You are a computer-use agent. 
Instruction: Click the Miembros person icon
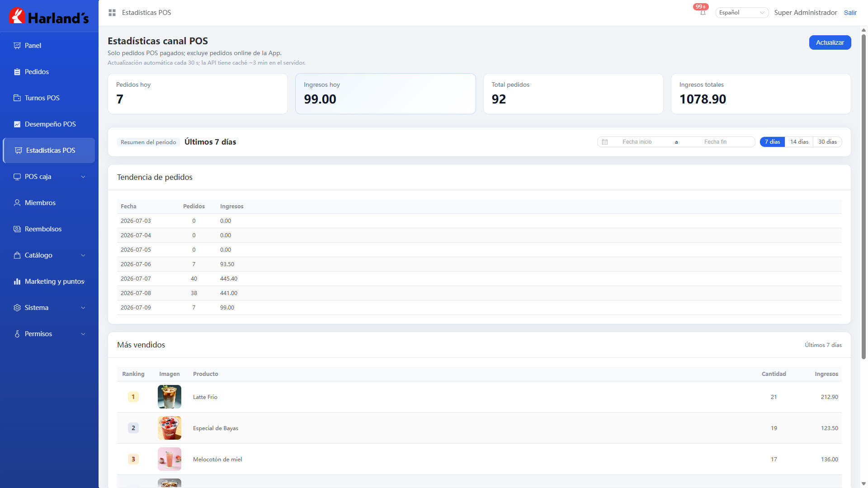coord(17,203)
